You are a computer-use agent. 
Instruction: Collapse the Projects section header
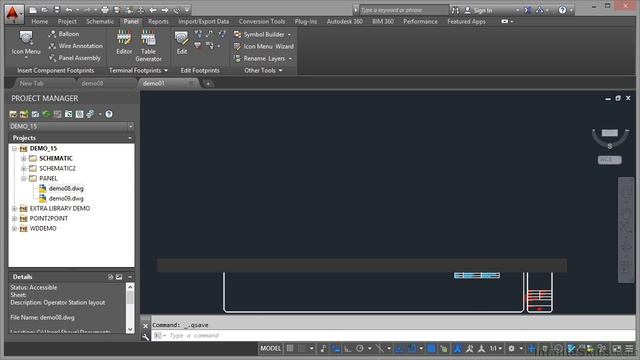[x=130, y=138]
